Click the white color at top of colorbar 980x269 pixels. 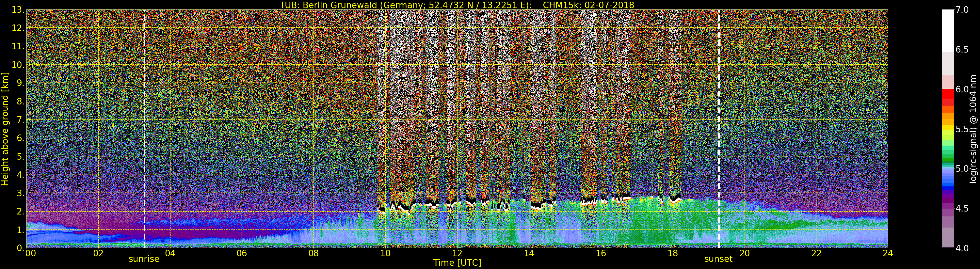pyautogui.click(x=948, y=30)
